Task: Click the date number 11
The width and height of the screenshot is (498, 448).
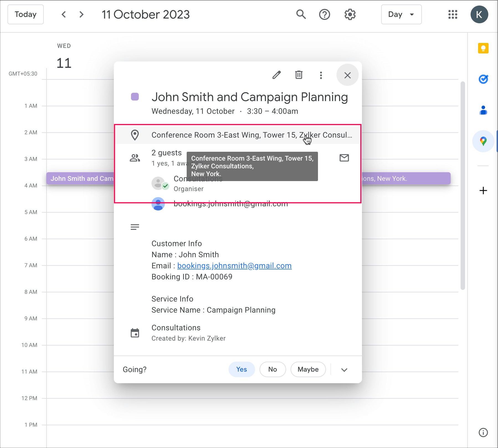Action: (x=64, y=63)
